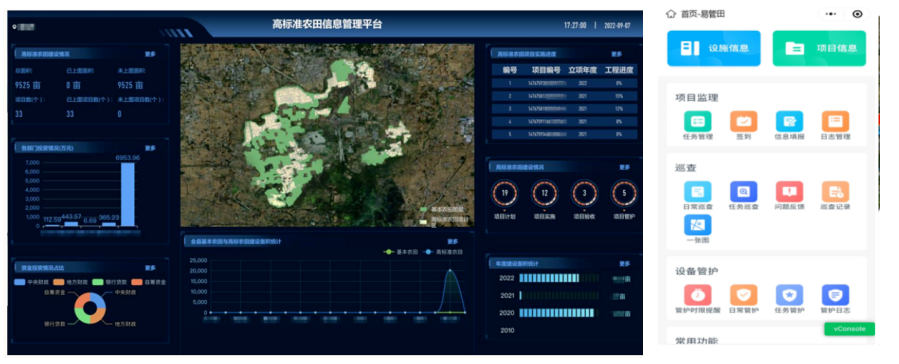Click the 项目监理 section heading
The height and width of the screenshot is (364, 899).
(697, 97)
